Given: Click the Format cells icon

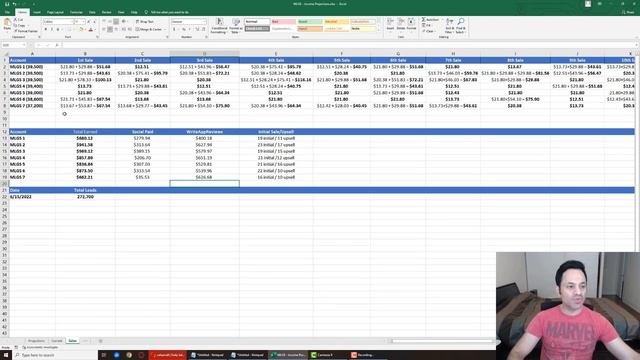Looking at the screenshot, I should 411,24.
